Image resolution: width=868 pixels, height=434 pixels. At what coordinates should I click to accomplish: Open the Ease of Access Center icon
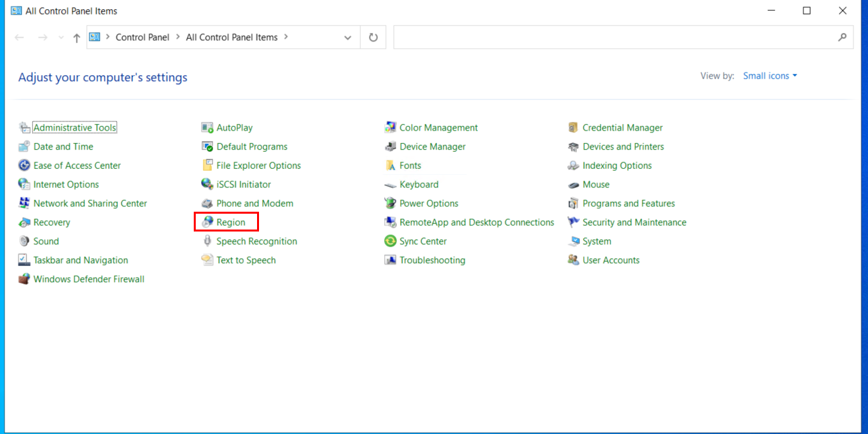[24, 166]
